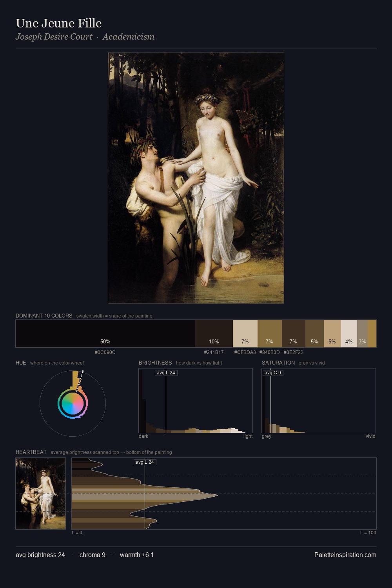Click the warmth +6.1 footer stat
The height and width of the screenshot is (588, 392).
point(137,555)
